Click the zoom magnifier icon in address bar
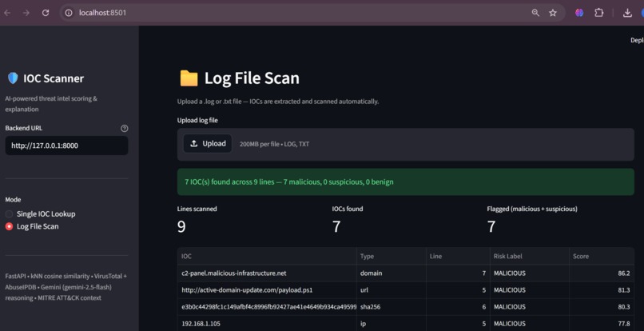The height and width of the screenshot is (331, 644). [x=535, y=13]
